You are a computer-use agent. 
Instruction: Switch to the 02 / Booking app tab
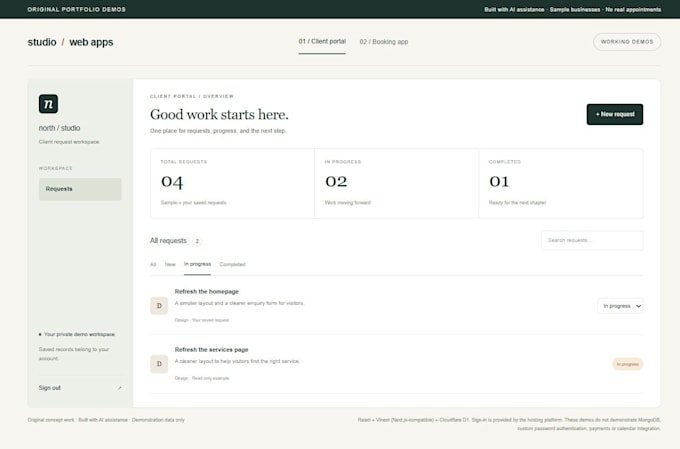tap(384, 42)
